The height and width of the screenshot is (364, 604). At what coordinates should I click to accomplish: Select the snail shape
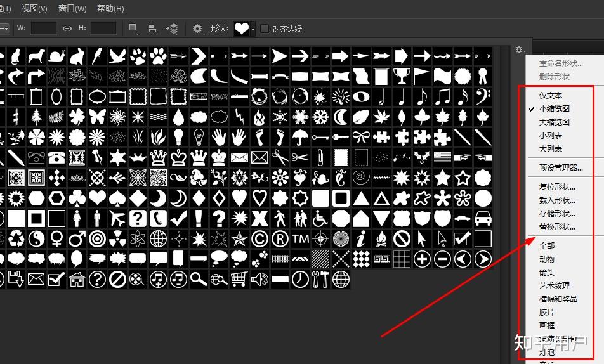click(56, 56)
